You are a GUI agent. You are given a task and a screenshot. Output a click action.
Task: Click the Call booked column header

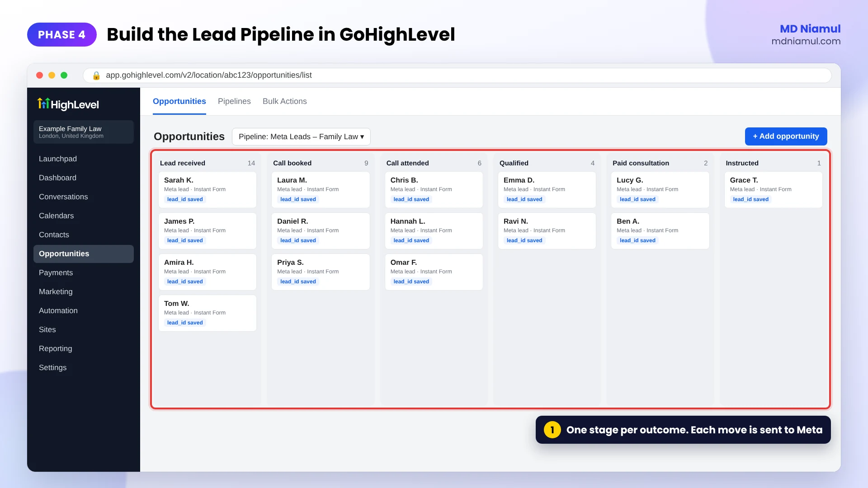point(292,163)
